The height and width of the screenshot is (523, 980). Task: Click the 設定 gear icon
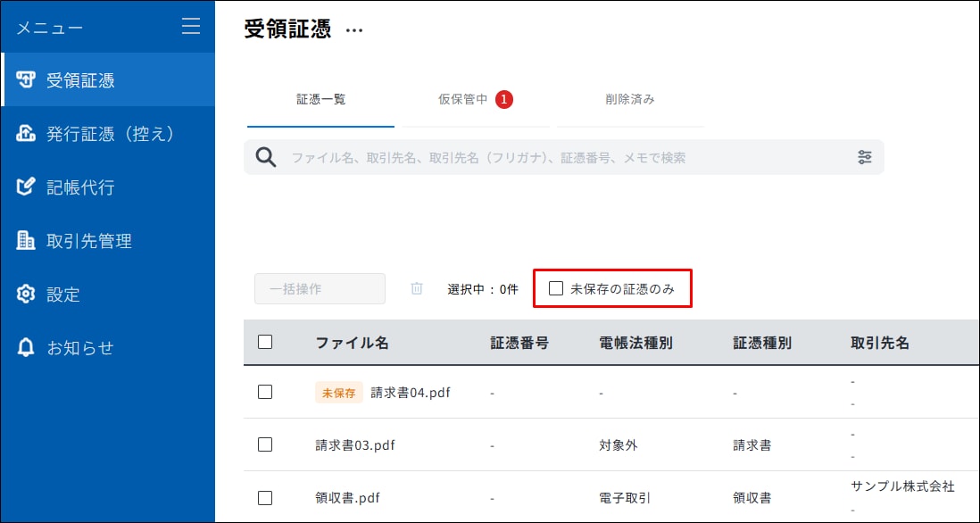coord(26,294)
